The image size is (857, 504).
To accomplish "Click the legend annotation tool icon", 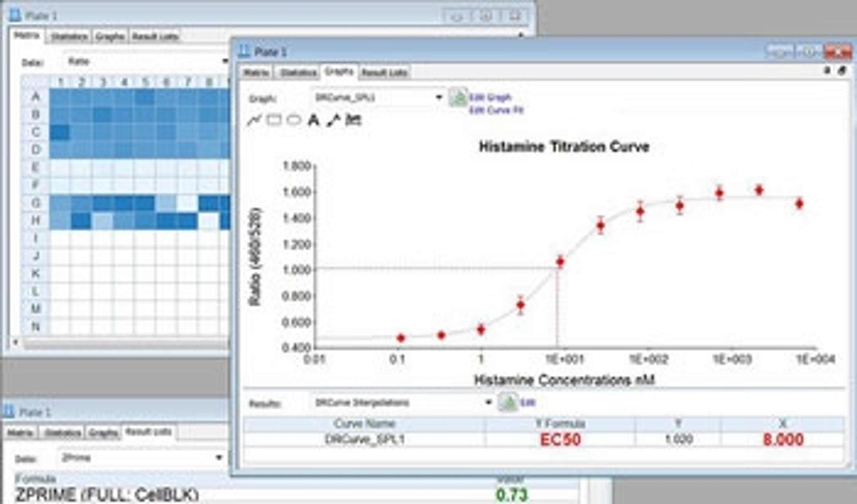I will 353,120.
